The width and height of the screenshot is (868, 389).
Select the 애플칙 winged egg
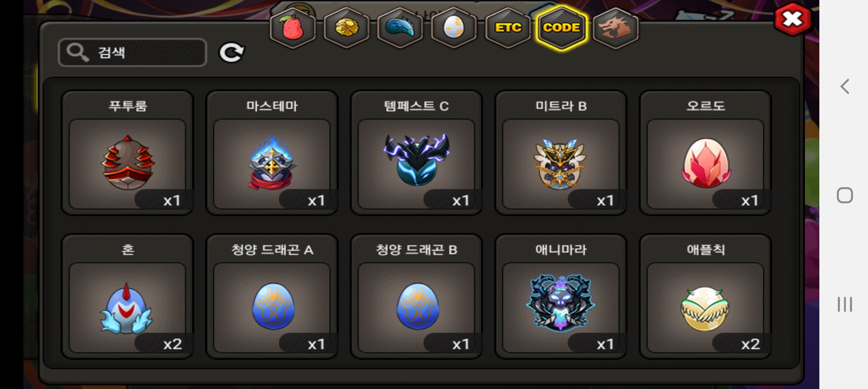(705, 296)
